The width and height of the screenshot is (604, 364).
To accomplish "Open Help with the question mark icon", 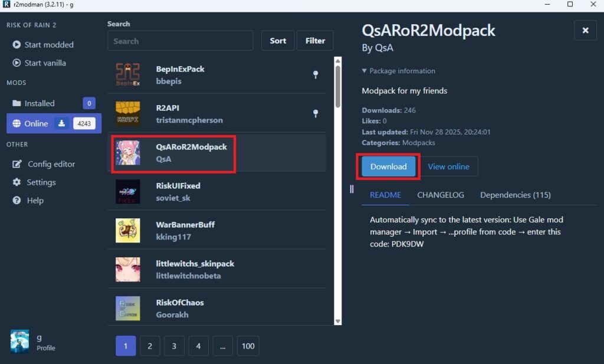I will tap(17, 201).
